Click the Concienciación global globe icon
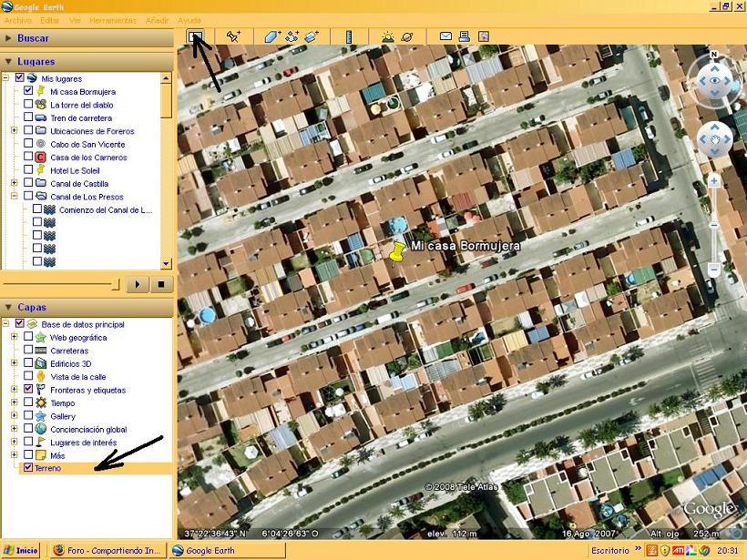Viewport: 747px width, 560px height. click(x=41, y=429)
